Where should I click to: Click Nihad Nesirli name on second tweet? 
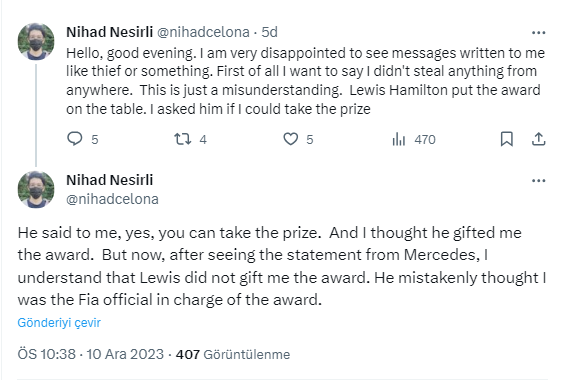pos(109,180)
